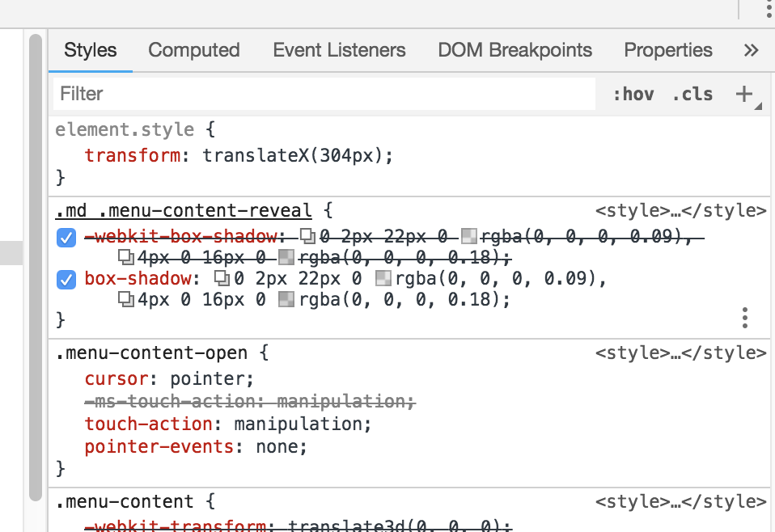Viewport: 775px width, 532px height.
Task: Click the three-dot menu on the .md rule
Action: 744,319
